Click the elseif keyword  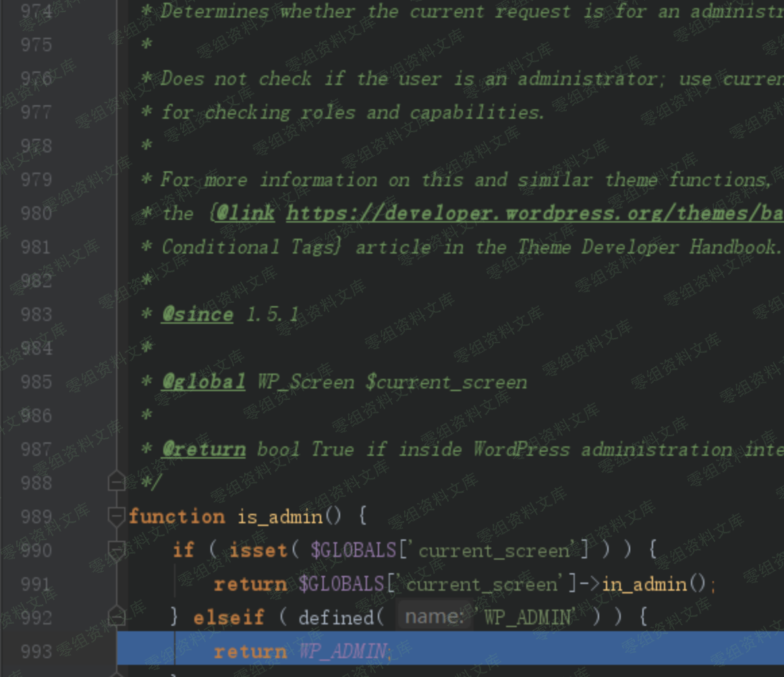(227, 618)
